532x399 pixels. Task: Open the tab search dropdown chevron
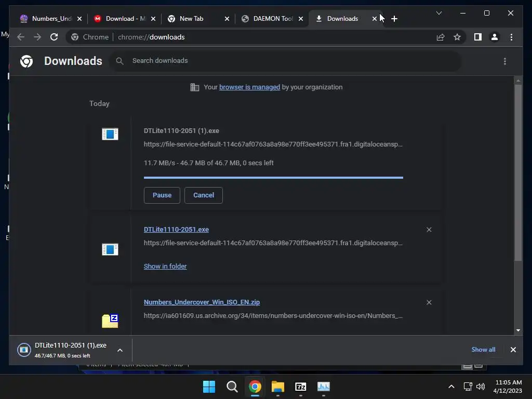438,13
